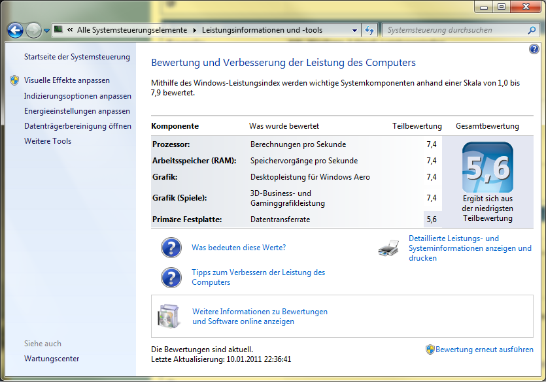Select the 'Prozessor:' row label
Image resolution: width=546 pixels, height=392 pixels.
(171, 144)
